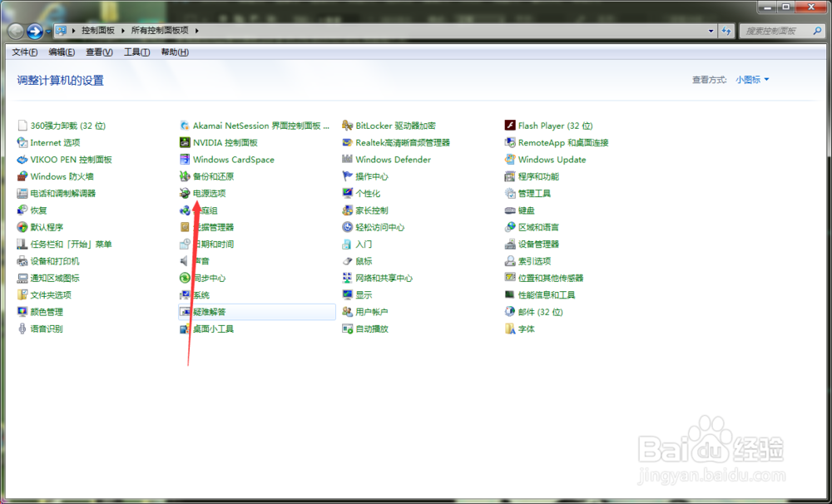The width and height of the screenshot is (832, 504).
Task: Open the 字体 fonts icon
Action: pos(510,329)
